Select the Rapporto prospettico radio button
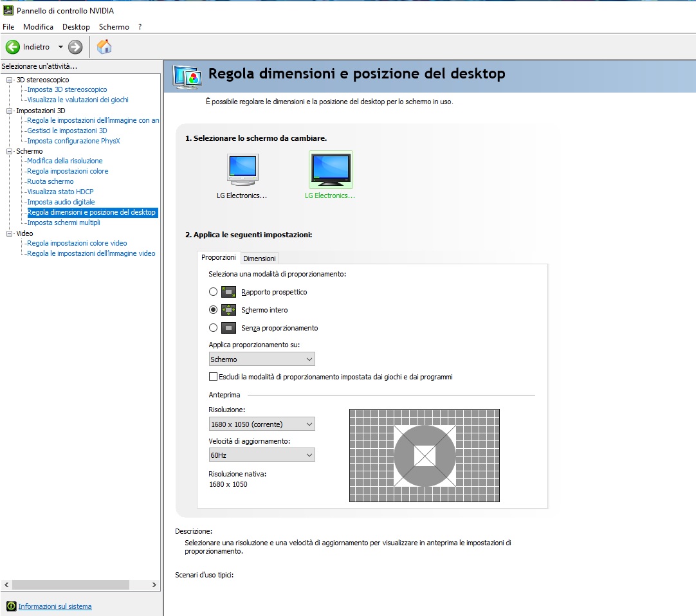696x616 pixels. [x=214, y=292]
